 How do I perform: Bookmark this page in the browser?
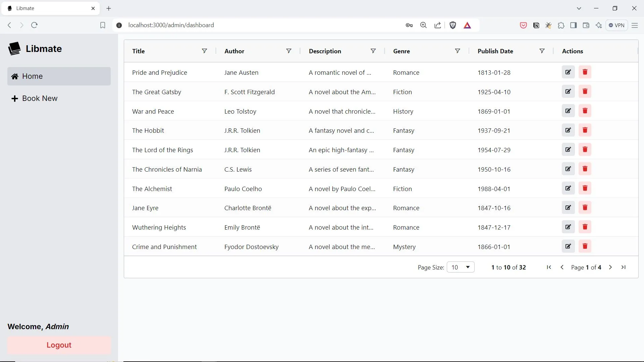point(103,25)
